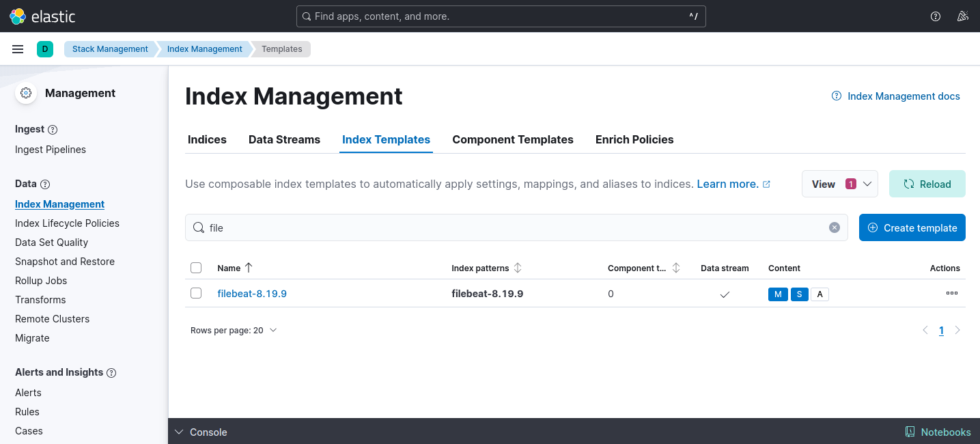
Task: Open the Management gear icon
Action: (25, 93)
